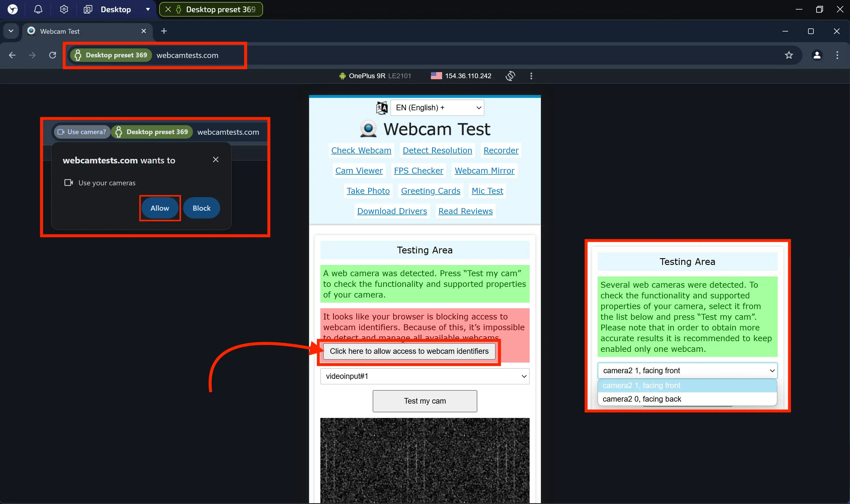Expand the Desktop mode dropdown arrow
The height and width of the screenshot is (504, 850).
pos(148,9)
